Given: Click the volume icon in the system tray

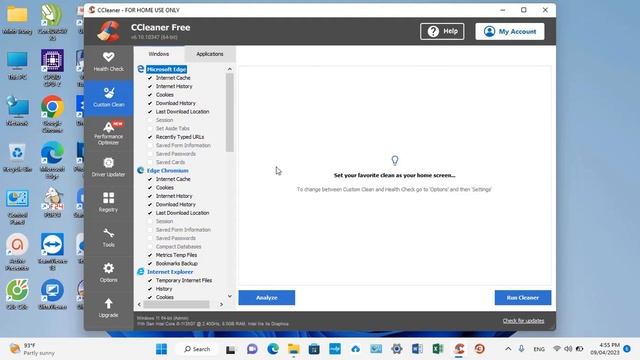Looking at the screenshot, I should point(568,349).
